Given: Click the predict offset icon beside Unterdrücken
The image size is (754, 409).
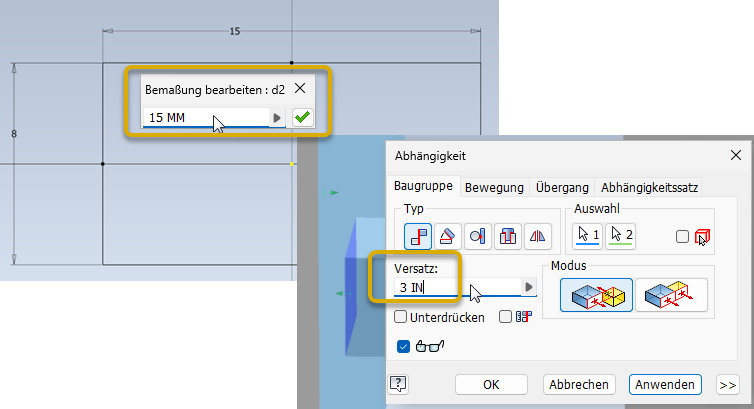Looking at the screenshot, I should point(524,317).
